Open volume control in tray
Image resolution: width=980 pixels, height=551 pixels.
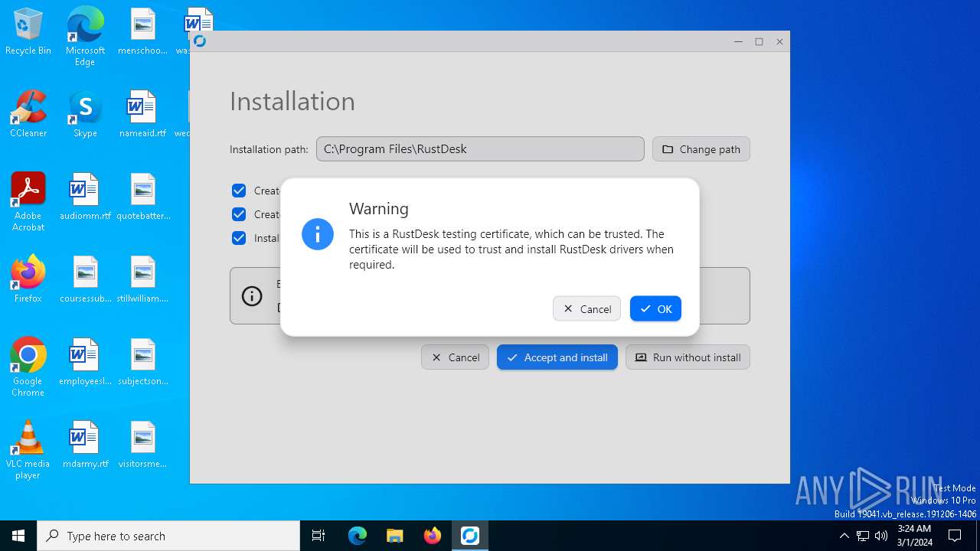click(x=881, y=536)
